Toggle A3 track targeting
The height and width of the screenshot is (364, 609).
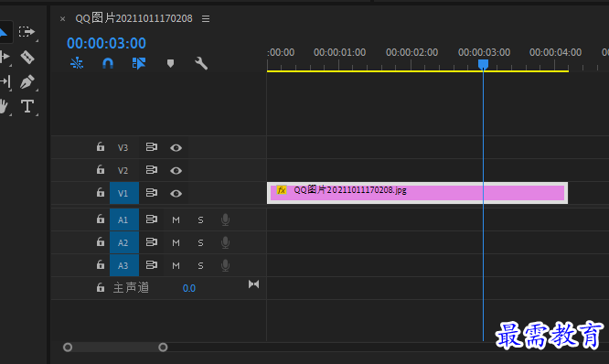(x=124, y=265)
